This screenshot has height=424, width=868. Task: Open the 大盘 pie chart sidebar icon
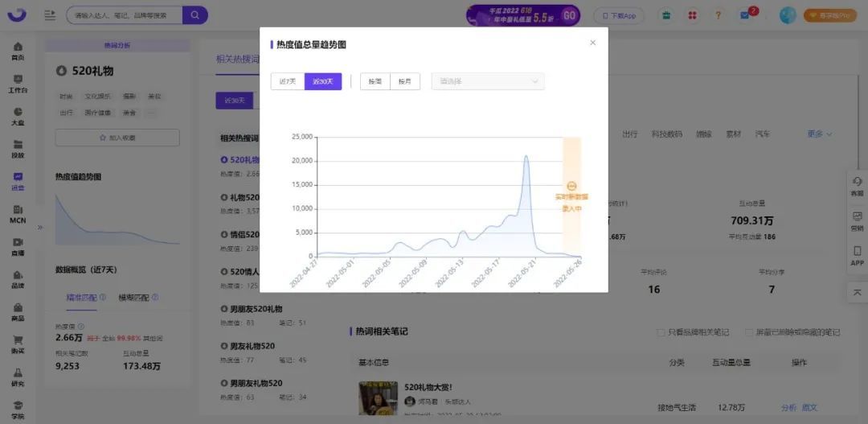18,116
